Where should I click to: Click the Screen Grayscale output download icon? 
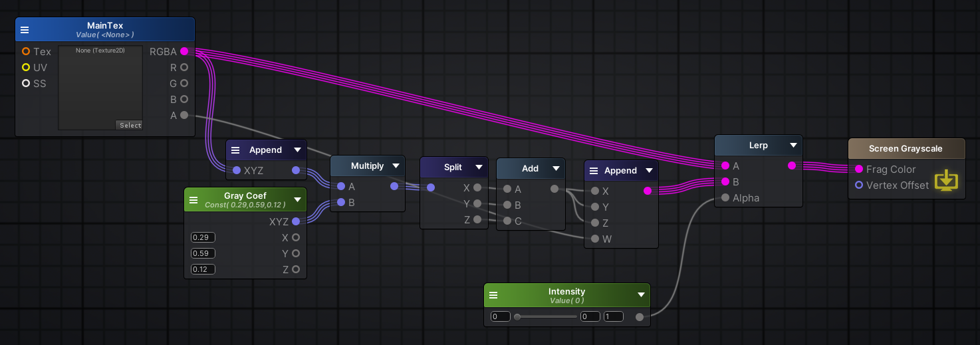coord(947,179)
